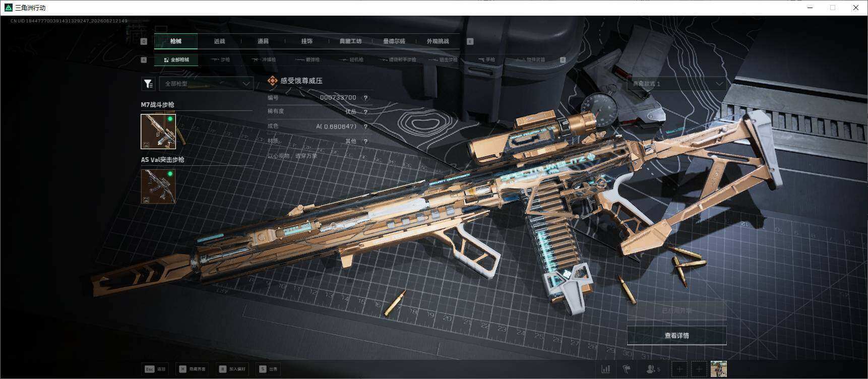868x379 pixels.
Task: Select the 霰弹枪 shotgun category
Action: point(308,60)
